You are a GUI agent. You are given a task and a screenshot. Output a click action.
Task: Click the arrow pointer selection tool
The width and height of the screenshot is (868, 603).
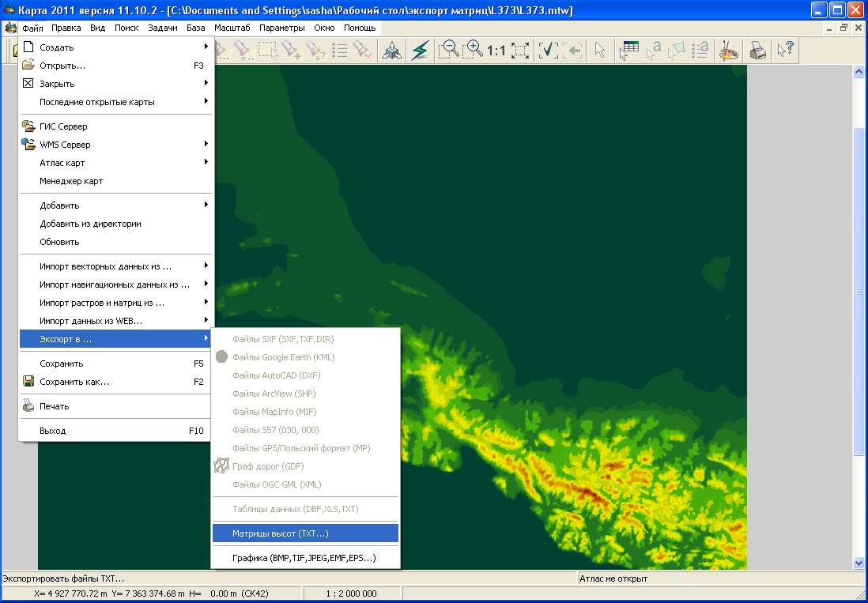point(600,51)
